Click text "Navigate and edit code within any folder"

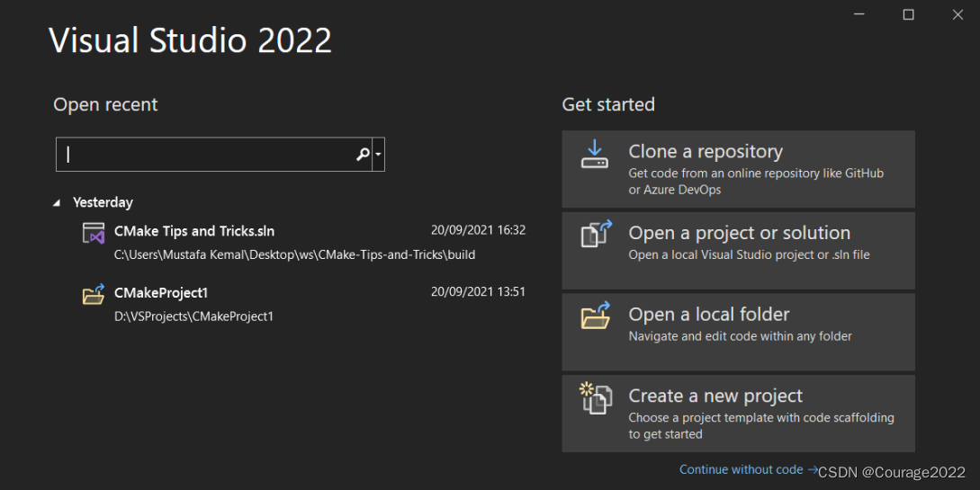click(x=740, y=336)
